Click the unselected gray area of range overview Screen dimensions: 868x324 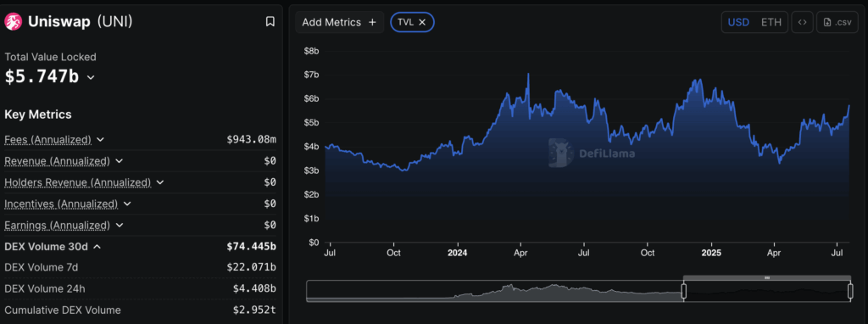(x=494, y=291)
